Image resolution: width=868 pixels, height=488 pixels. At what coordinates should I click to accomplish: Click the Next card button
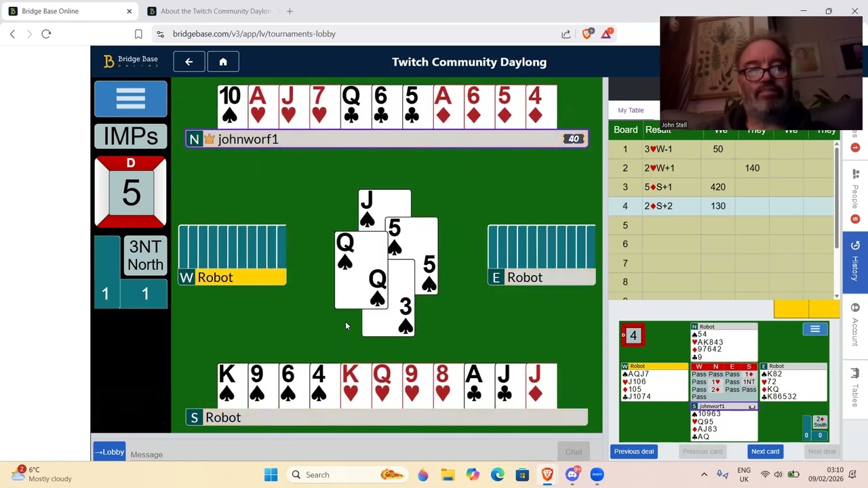tap(765, 451)
